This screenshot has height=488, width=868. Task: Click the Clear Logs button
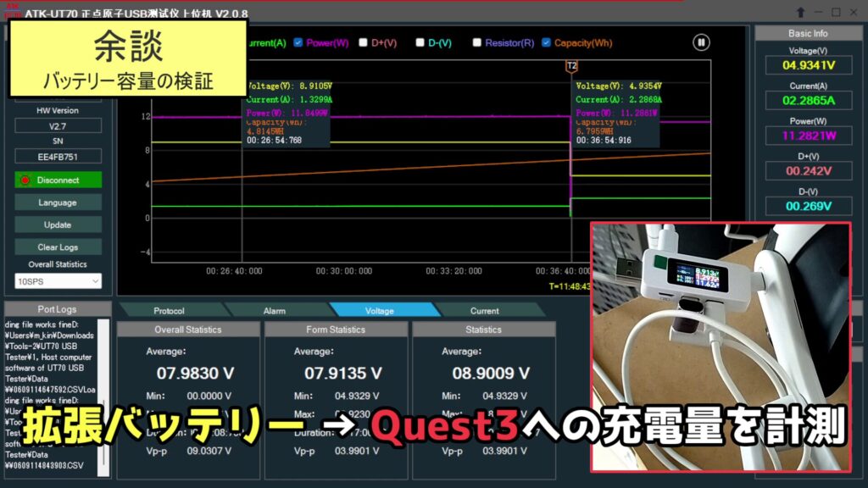tap(58, 247)
